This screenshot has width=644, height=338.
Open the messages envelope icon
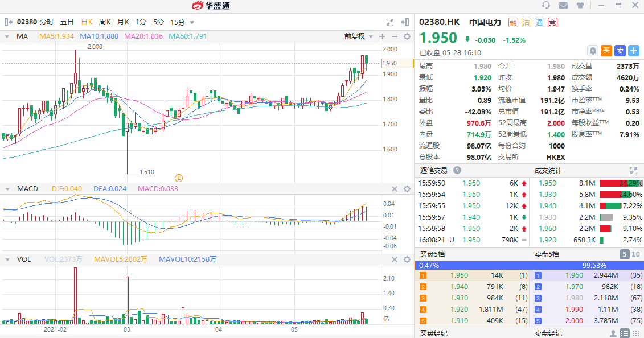tap(563, 6)
